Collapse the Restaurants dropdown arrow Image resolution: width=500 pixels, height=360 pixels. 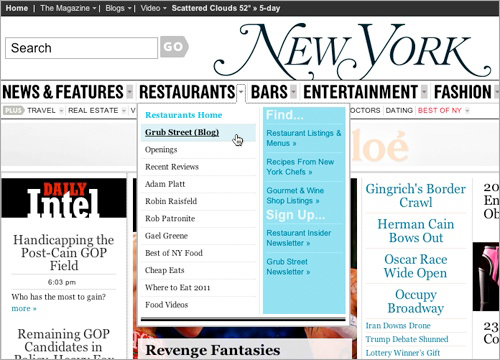pos(241,92)
